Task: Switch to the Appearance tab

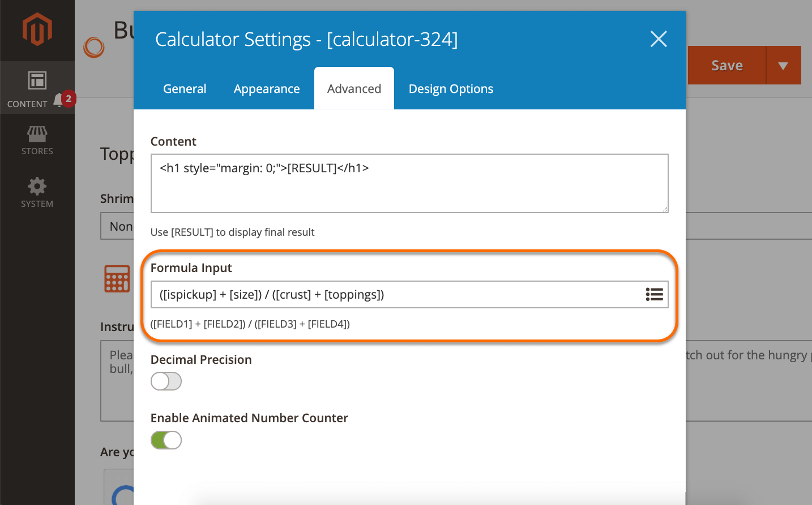Action: 267,89
